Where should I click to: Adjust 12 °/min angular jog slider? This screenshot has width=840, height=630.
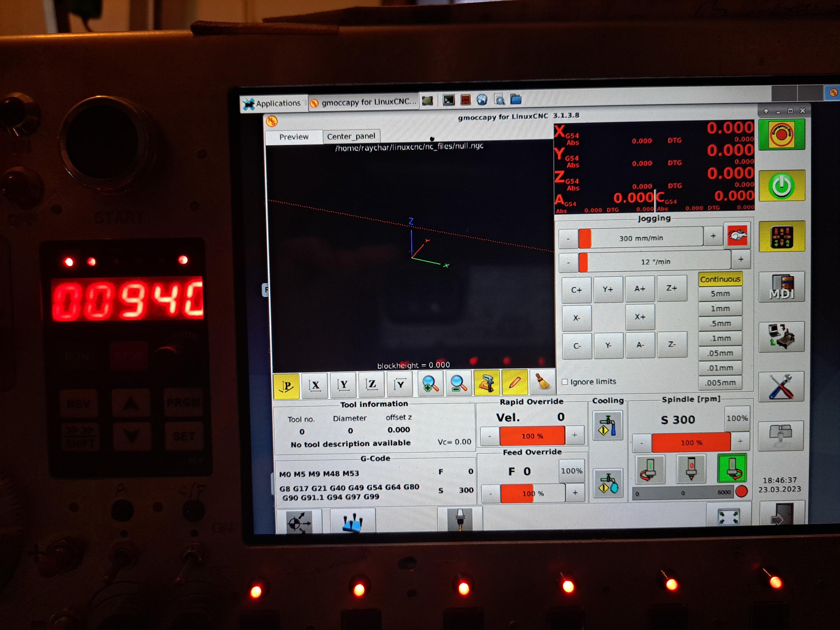(655, 262)
